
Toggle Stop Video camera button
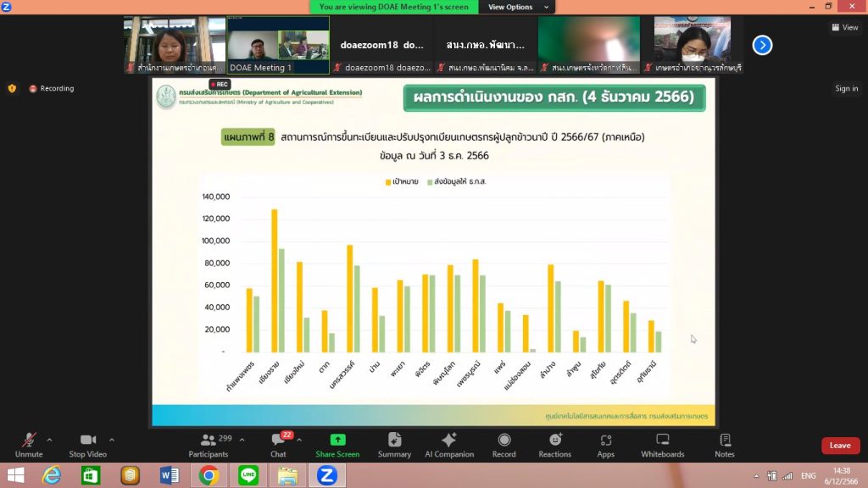87,446
